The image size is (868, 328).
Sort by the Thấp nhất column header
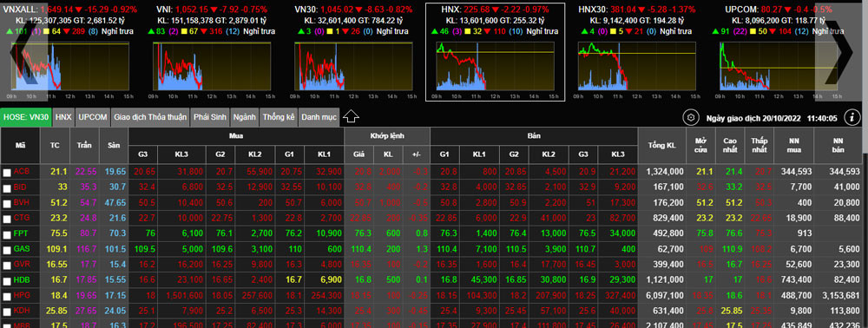click(x=759, y=146)
